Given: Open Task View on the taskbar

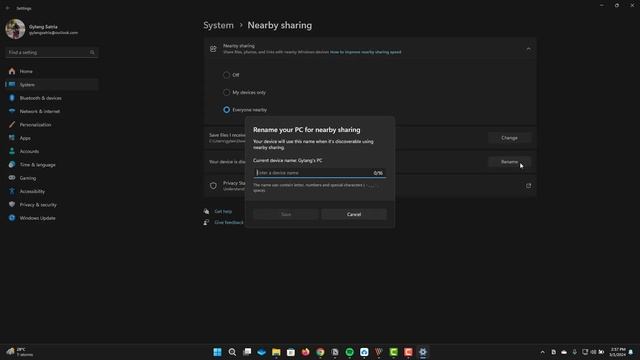Looking at the screenshot, I should coord(247,352).
